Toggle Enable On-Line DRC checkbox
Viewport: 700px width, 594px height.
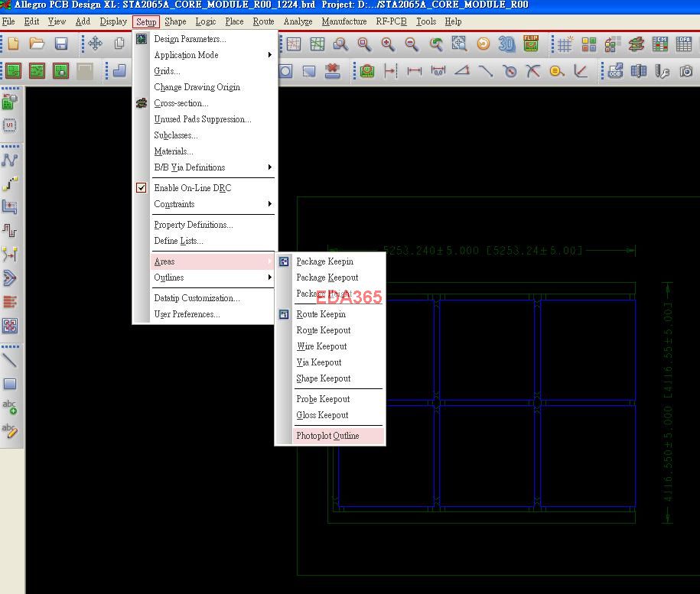(141, 188)
